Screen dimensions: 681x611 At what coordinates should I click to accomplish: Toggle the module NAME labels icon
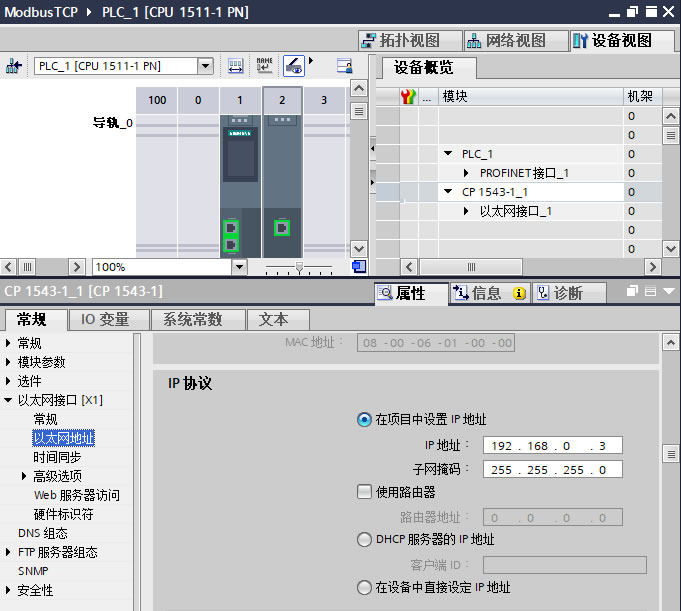tap(264, 66)
